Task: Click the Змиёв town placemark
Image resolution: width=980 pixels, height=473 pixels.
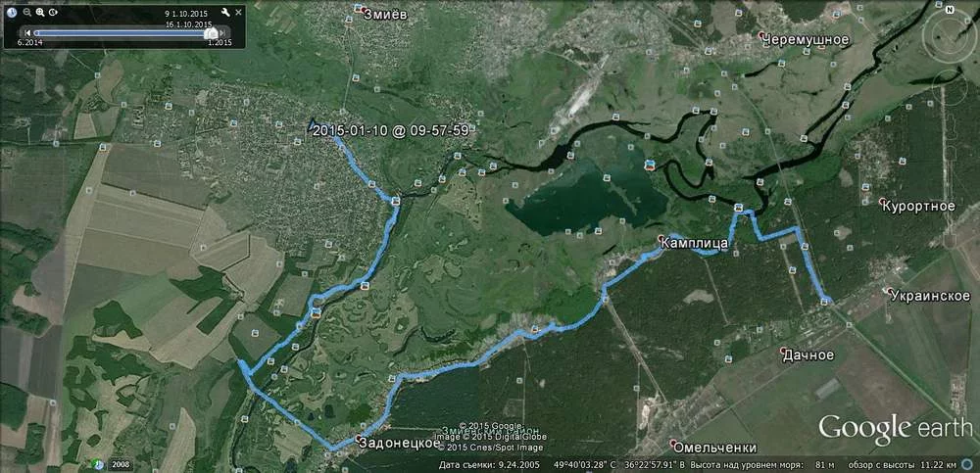Action: 358,8
